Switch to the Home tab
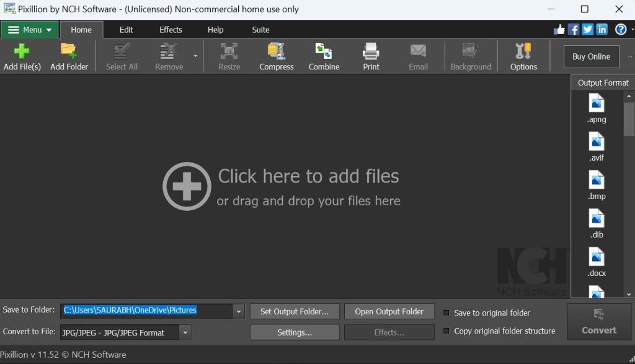Screen dimensions: 635x364 point(81,30)
